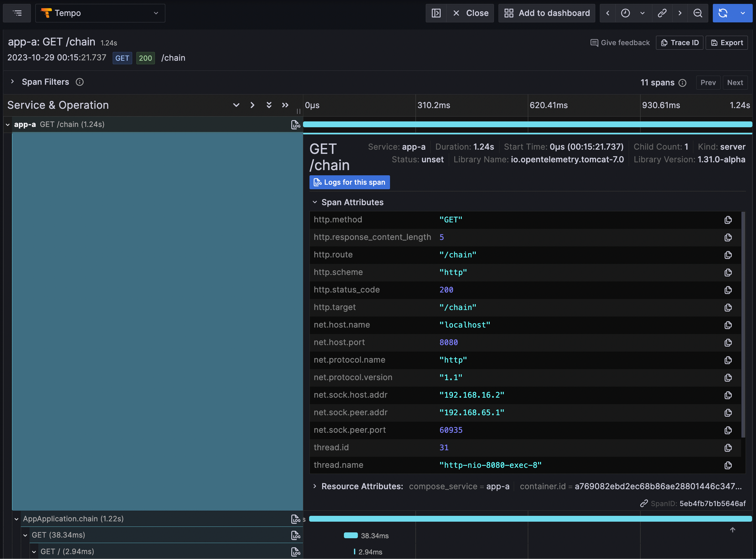Screen dimensions: 756x559
Task: Open logs icon for AppApplication.chain span
Action: 296,519
